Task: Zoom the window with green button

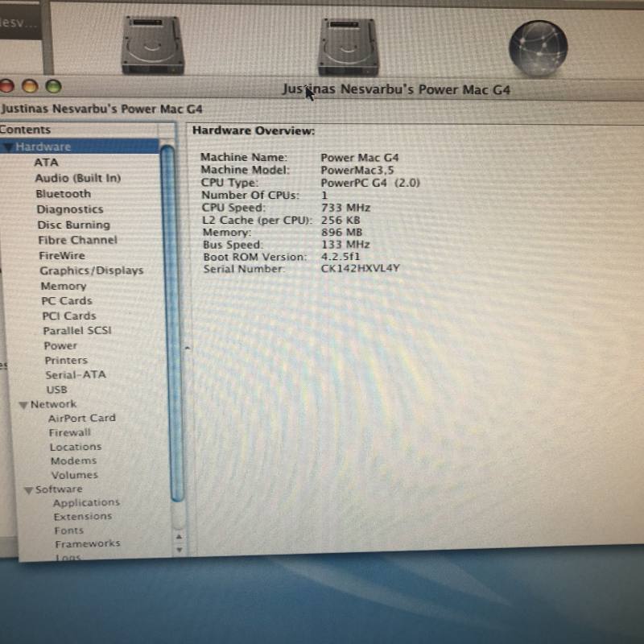Action: [x=53, y=86]
